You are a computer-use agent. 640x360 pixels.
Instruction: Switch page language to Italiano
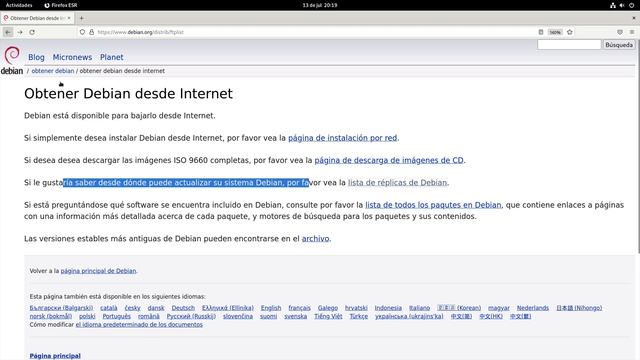420,308
